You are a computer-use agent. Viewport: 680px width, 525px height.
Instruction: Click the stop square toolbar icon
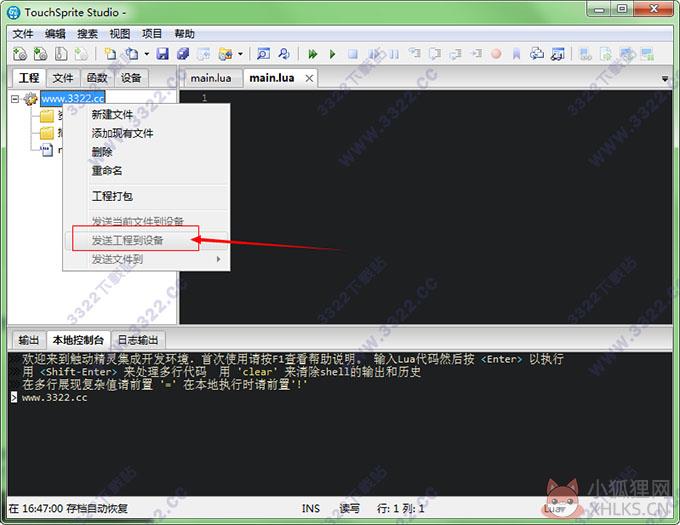[x=353, y=54]
